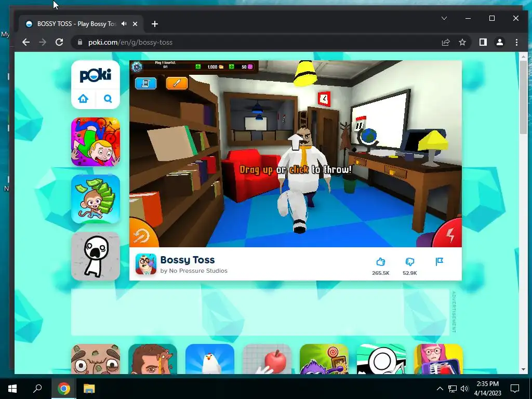Go back in Chrome
532x399 pixels.
click(26, 43)
